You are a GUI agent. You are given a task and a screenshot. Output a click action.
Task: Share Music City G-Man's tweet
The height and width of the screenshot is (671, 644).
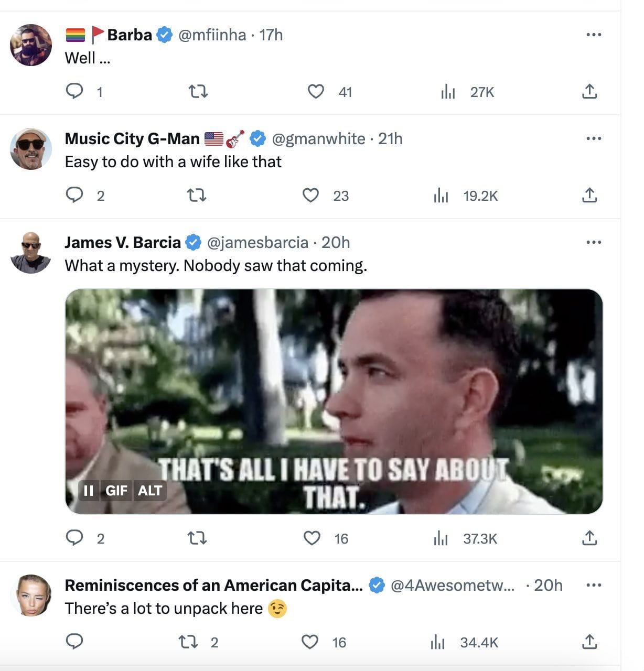(589, 196)
